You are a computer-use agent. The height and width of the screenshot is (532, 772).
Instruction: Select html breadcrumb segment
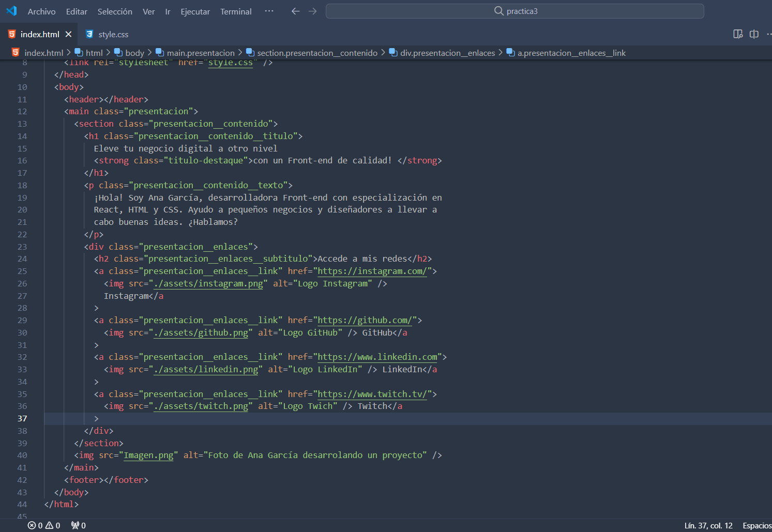coord(94,53)
